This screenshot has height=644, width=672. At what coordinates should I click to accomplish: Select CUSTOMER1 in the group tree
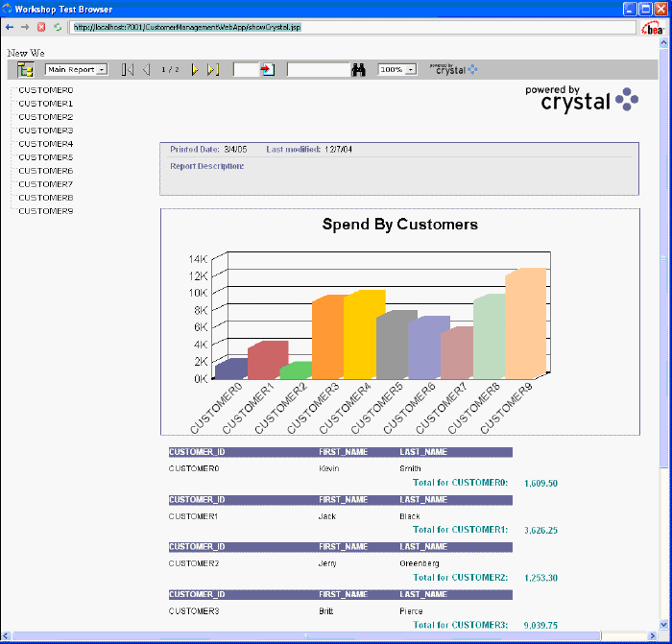(46, 104)
